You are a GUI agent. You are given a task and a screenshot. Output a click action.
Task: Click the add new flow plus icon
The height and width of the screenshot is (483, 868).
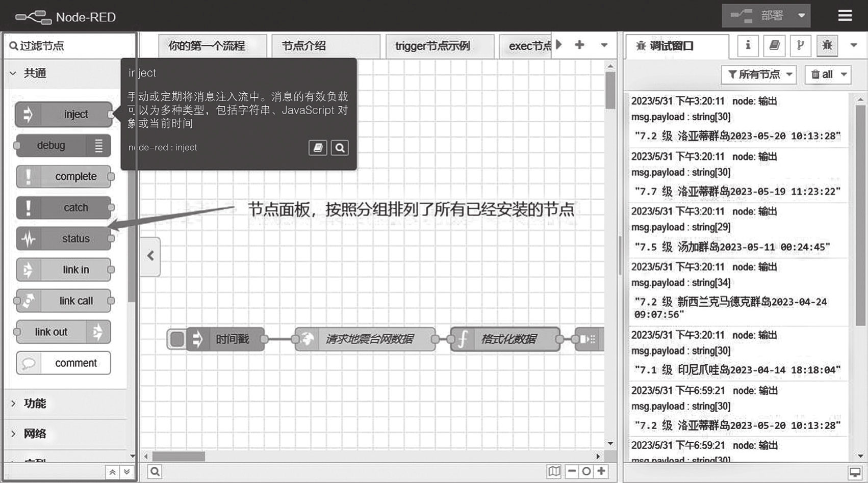(579, 45)
